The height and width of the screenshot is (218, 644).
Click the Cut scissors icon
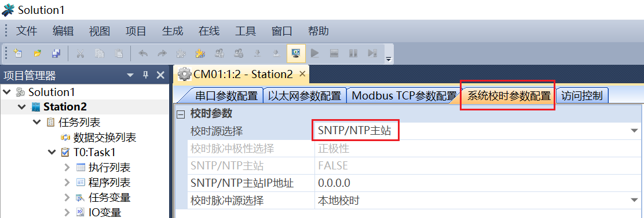[x=80, y=53]
